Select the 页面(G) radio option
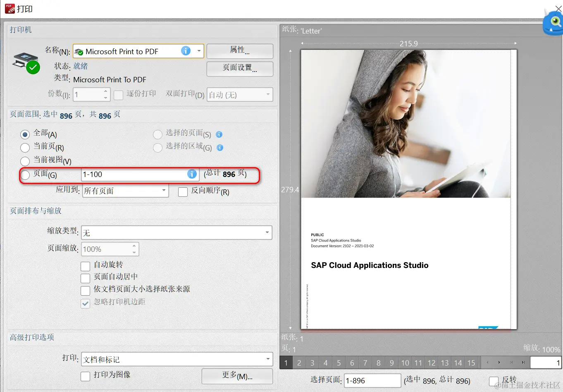This screenshot has width=563, height=392. (25, 175)
